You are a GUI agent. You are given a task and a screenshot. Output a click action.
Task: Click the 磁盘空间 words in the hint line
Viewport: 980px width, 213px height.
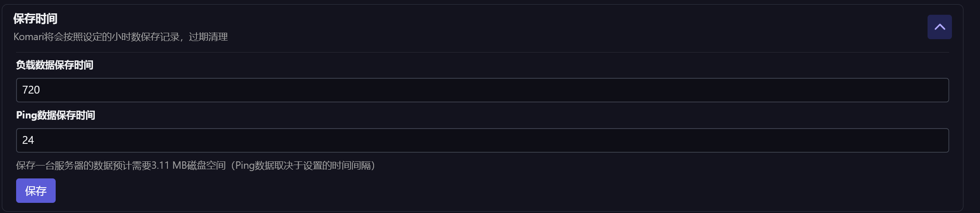(x=207, y=166)
